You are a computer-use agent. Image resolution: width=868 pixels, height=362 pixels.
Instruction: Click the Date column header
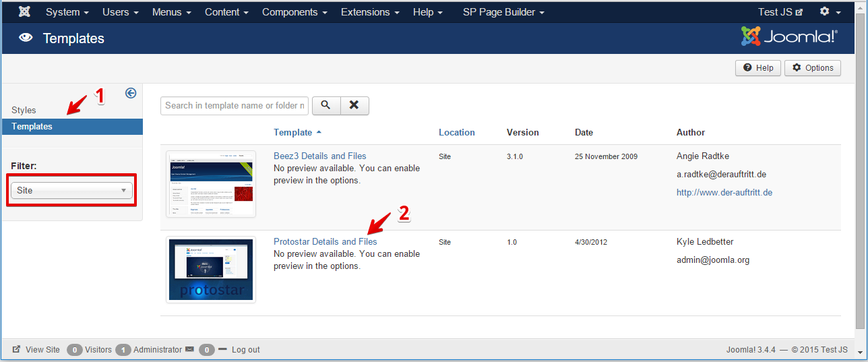[584, 133]
